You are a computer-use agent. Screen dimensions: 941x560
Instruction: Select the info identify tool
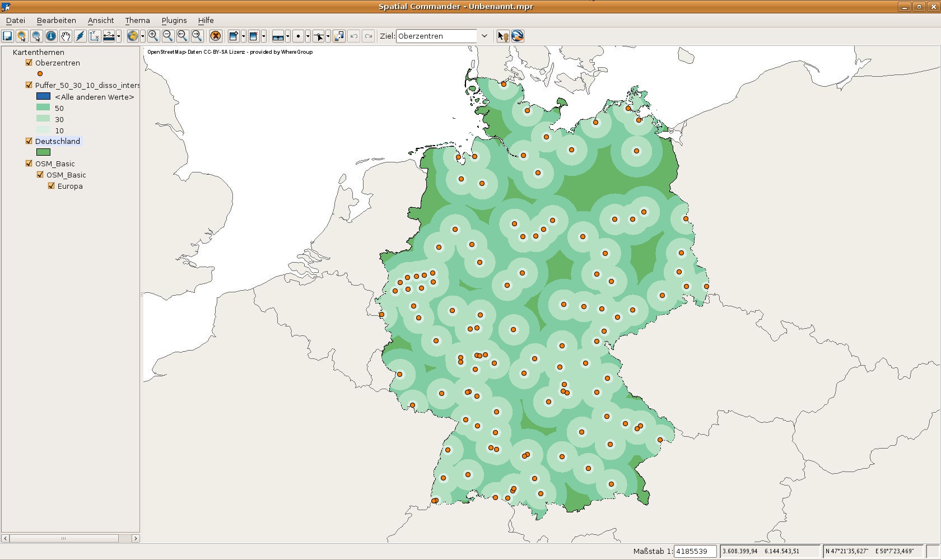click(x=51, y=36)
